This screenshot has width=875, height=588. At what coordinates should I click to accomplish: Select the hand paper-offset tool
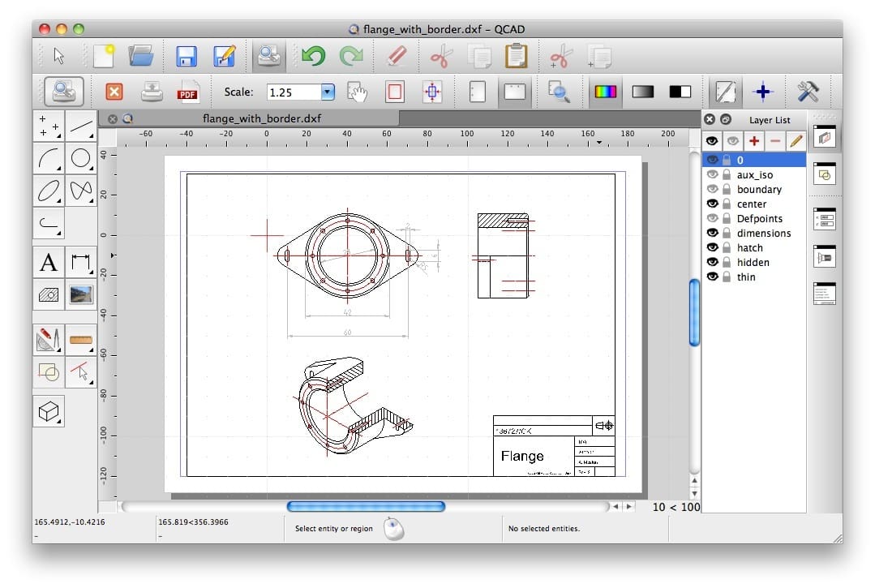click(x=357, y=92)
